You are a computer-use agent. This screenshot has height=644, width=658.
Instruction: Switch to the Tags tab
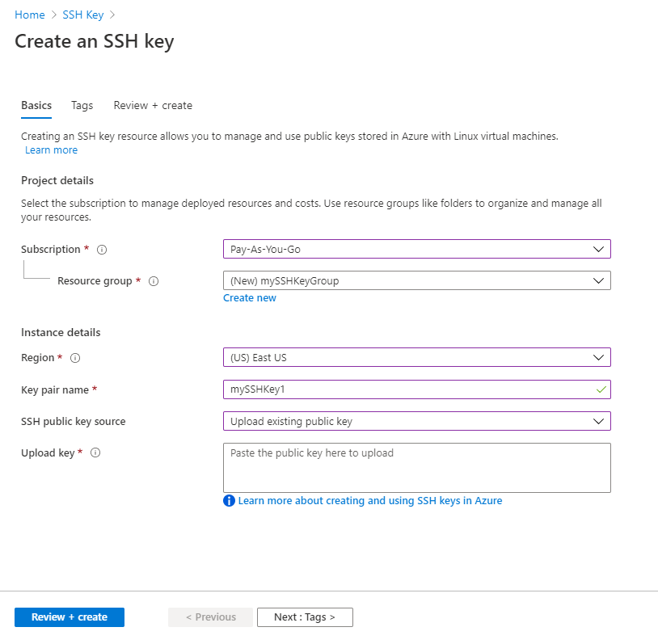click(82, 105)
